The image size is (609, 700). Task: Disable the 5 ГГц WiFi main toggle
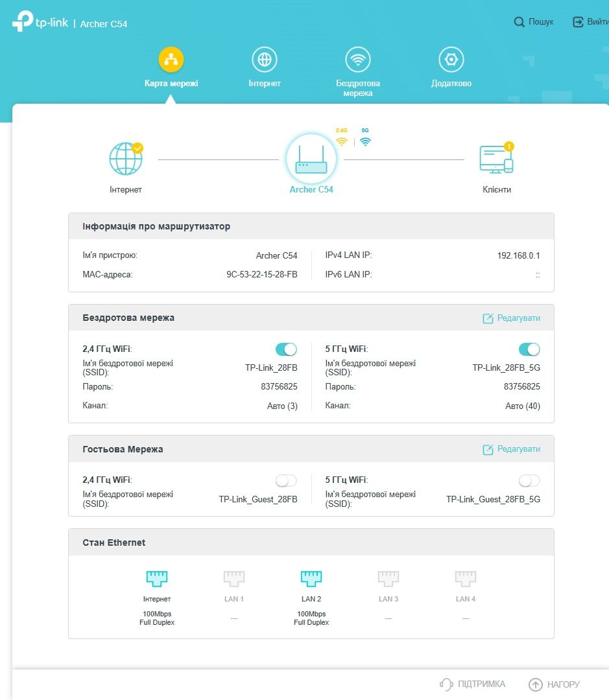point(529,349)
